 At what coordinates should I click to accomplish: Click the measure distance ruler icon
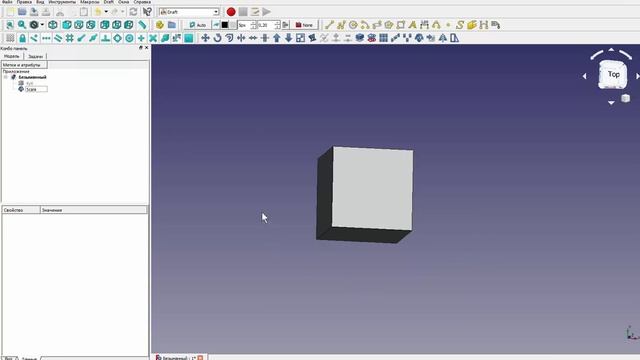pos(142,25)
